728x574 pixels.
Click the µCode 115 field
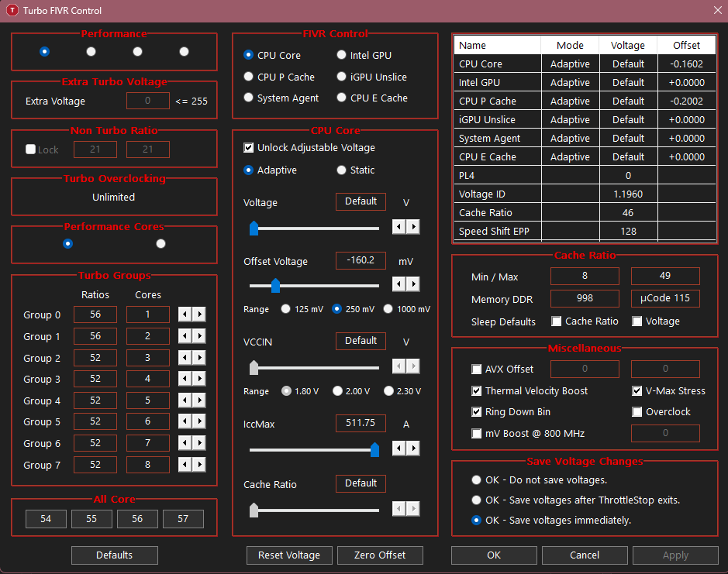tap(665, 298)
